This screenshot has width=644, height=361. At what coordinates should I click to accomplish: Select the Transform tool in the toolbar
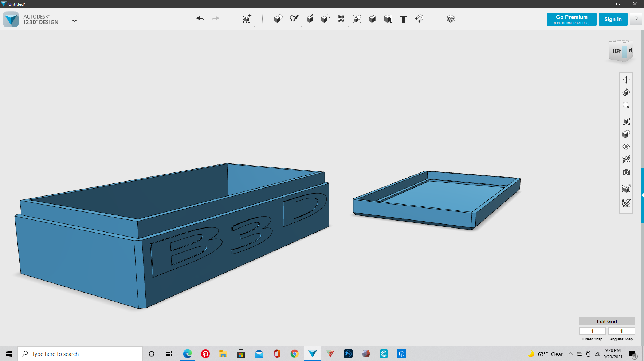(247, 19)
